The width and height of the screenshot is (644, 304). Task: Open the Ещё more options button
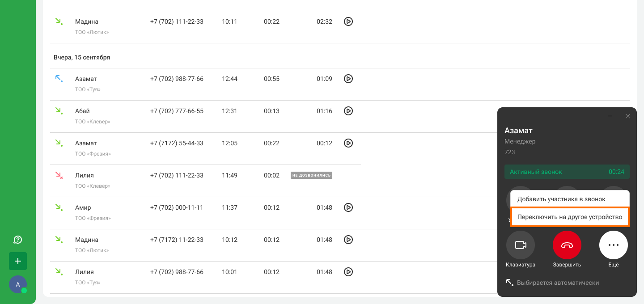(x=614, y=245)
